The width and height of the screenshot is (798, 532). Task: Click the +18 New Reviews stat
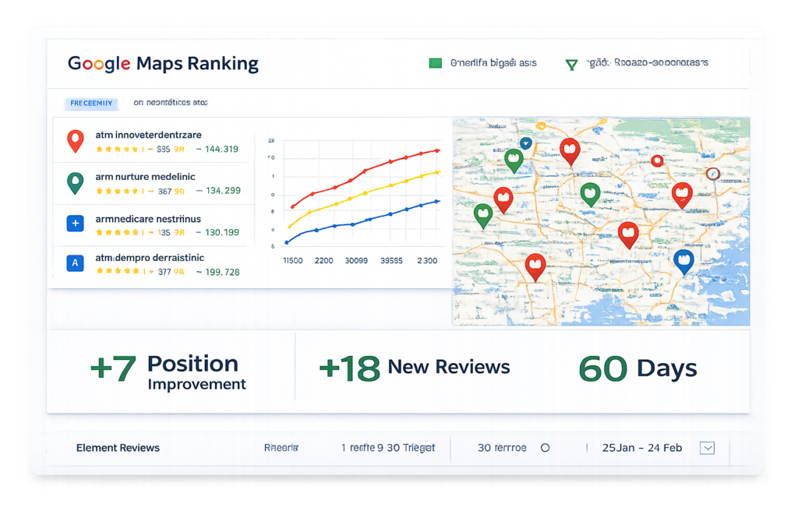pos(415,368)
